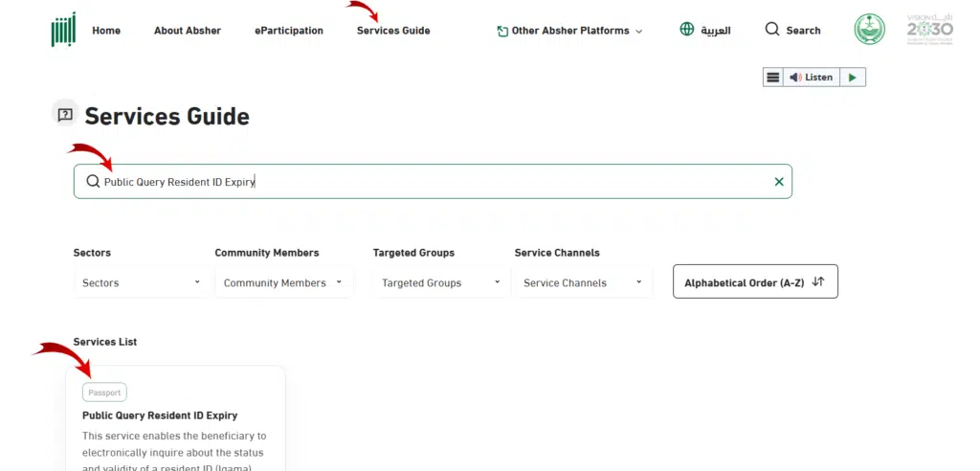The height and width of the screenshot is (471, 980).
Task: Click the magnifier icon beside Search
Action: coord(772,30)
